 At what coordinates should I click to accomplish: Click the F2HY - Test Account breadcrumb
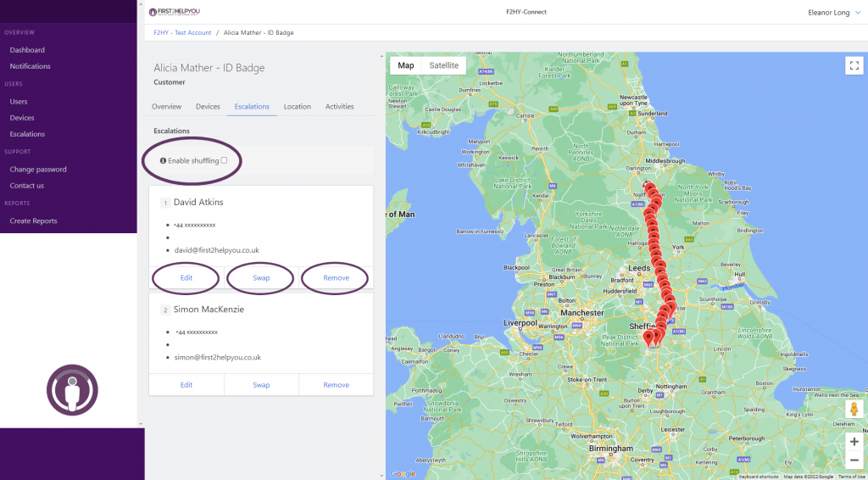pos(182,33)
